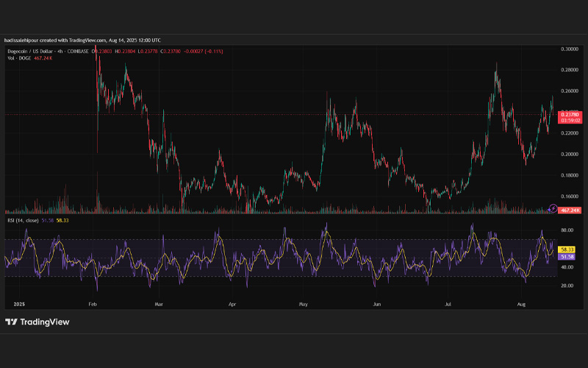This screenshot has height=368, width=588.
Task: Click the change value −0.00027 (−0.11%)
Action: [204, 52]
